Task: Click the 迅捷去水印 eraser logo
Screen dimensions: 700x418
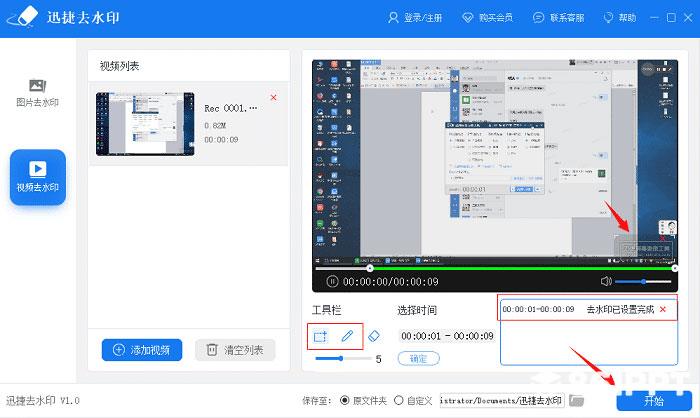Action: 23,17
